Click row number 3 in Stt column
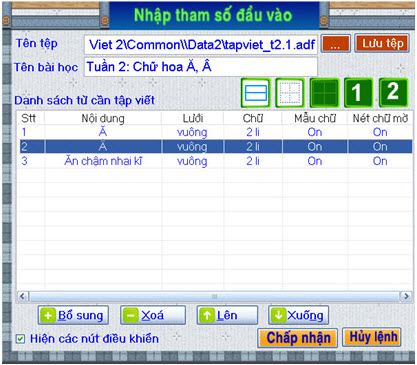Image resolution: width=417 pixels, height=365 pixels. pyautogui.click(x=24, y=161)
